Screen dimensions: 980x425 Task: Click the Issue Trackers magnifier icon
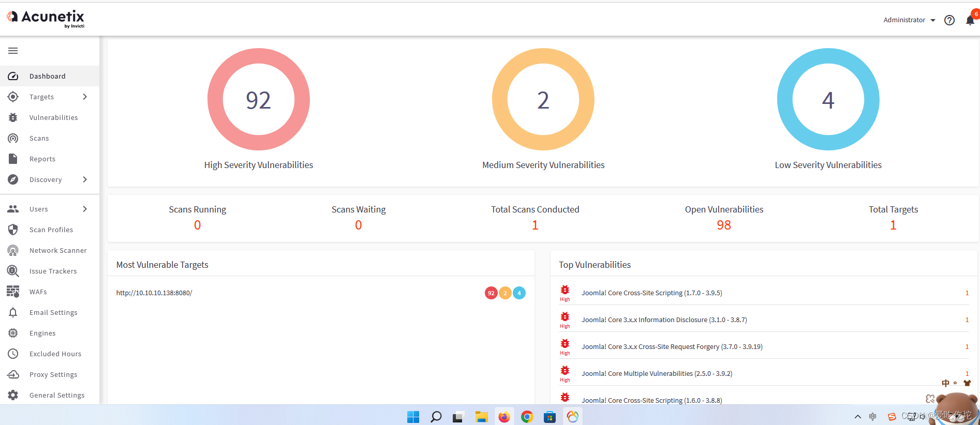point(13,271)
